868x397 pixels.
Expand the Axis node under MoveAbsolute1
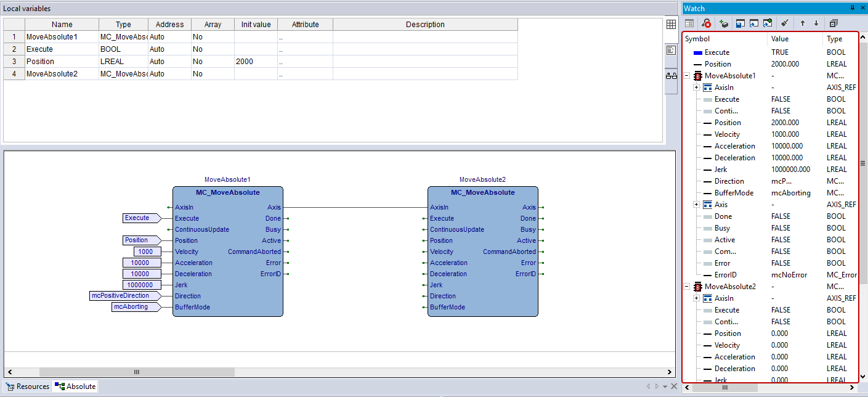tap(696, 205)
